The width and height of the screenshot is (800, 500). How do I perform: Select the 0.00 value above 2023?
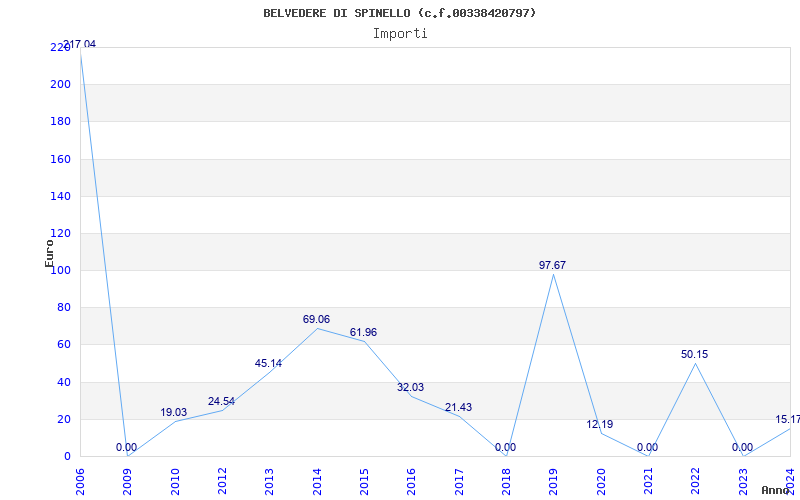coord(742,447)
